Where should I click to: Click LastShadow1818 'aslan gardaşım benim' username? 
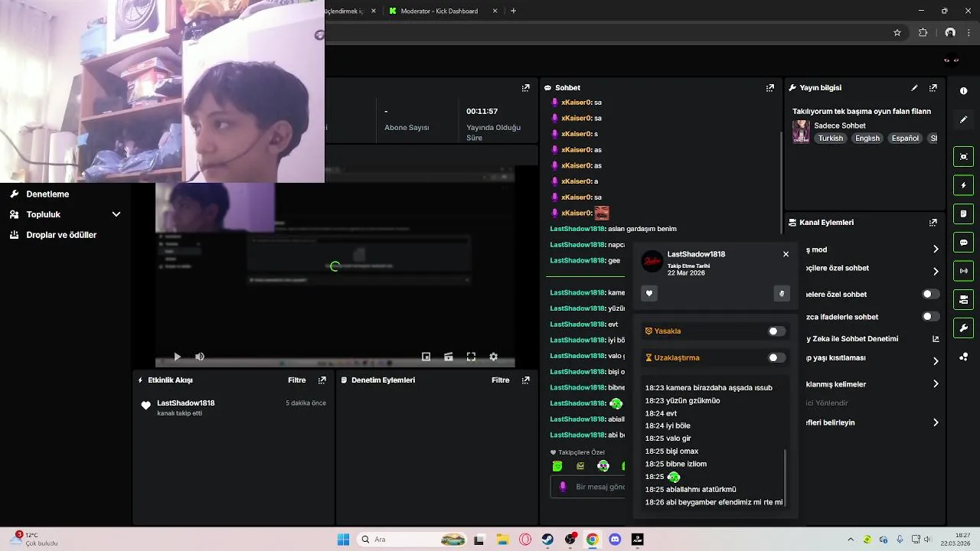(577, 229)
